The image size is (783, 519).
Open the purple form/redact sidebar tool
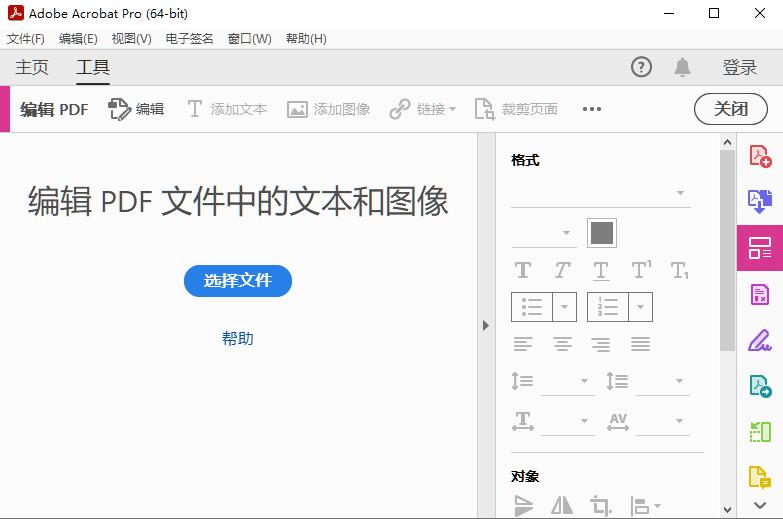[760, 294]
